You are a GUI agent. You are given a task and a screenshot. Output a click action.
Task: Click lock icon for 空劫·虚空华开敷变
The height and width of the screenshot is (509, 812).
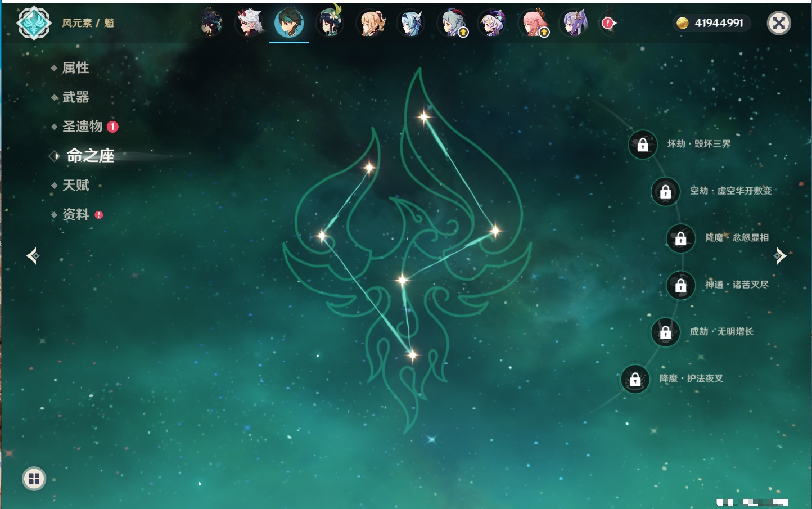point(666,191)
